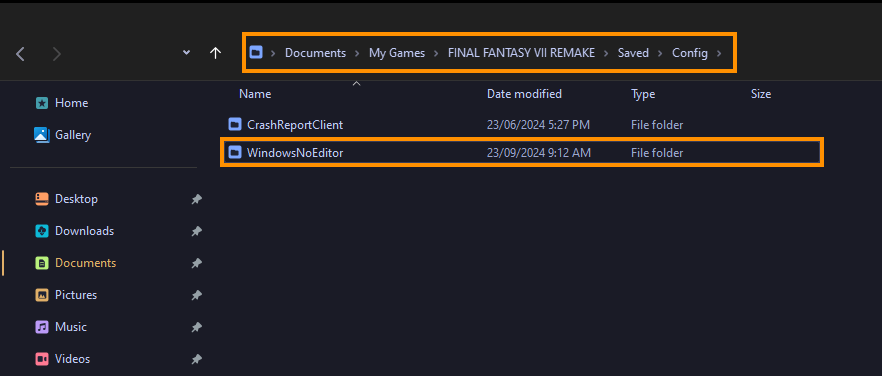Navigate to Documents in the breadcrumb
The image size is (882, 376).
(x=316, y=53)
